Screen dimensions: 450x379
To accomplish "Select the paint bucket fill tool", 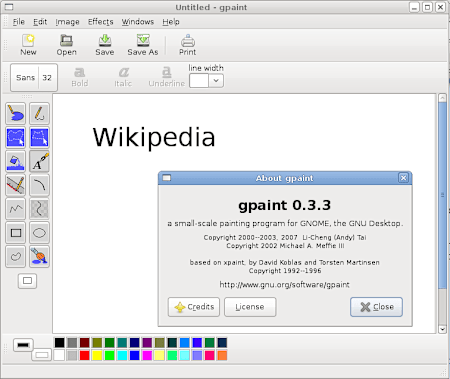I will pyautogui.click(x=15, y=162).
